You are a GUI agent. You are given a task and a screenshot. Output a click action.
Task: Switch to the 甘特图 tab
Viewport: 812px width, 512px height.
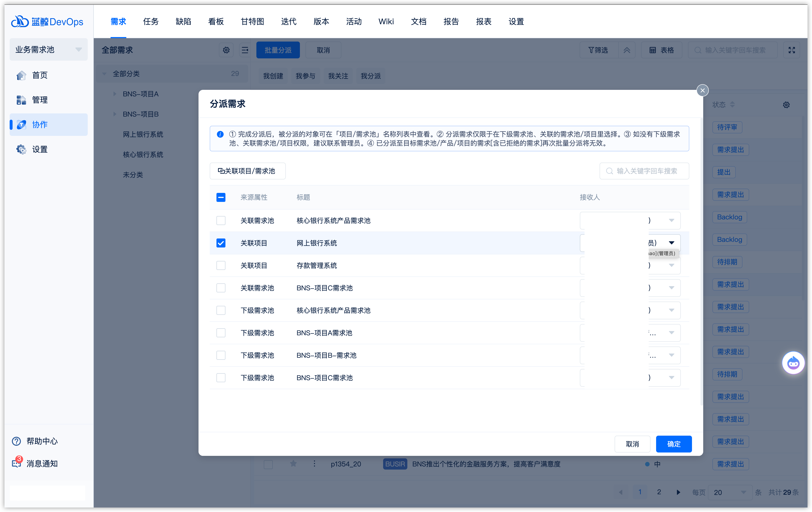pyautogui.click(x=252, y=22)
